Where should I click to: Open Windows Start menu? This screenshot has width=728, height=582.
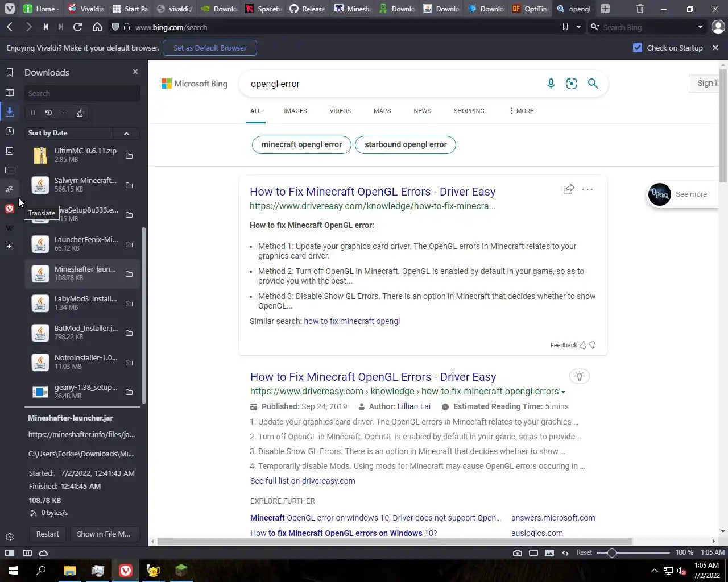[x=14, y=570]
